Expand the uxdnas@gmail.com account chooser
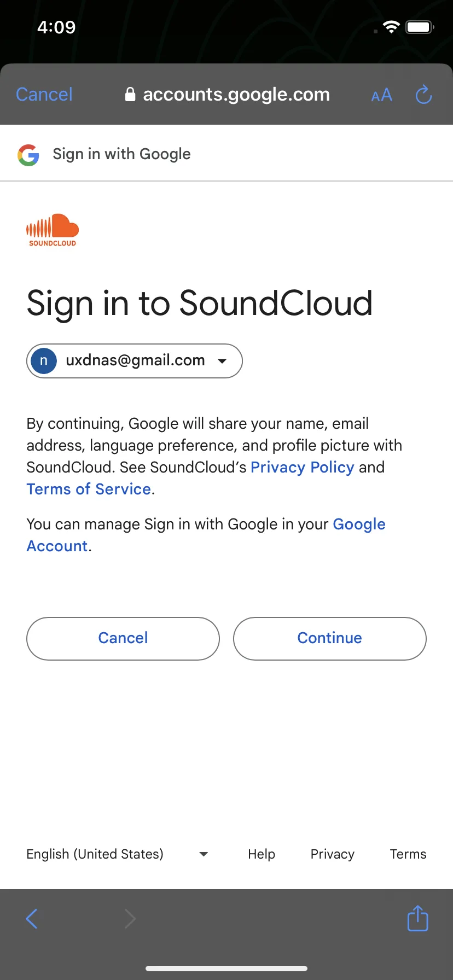453x980 pixels. coord(135,361)
